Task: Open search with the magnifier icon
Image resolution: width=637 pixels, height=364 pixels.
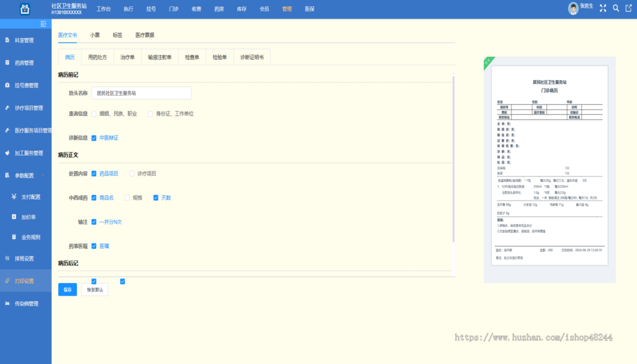Action: 616,8
